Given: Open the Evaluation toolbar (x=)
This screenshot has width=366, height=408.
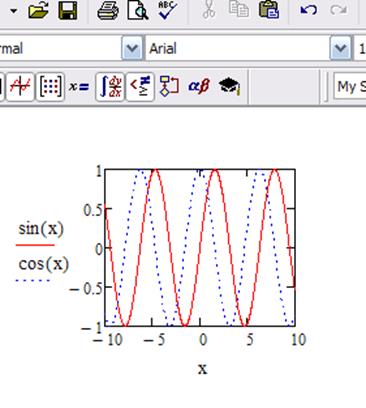Looking at the screenshot, I should 79,87.
